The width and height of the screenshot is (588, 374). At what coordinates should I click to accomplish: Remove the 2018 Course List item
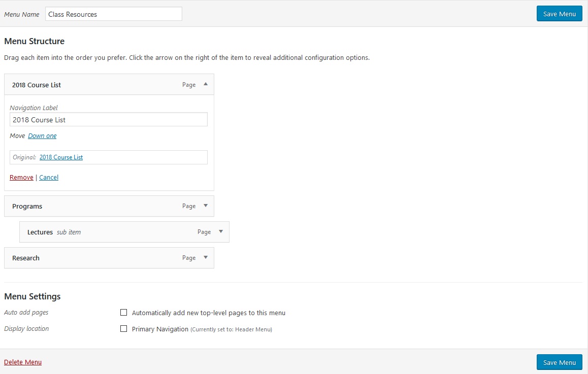(21, 177)
